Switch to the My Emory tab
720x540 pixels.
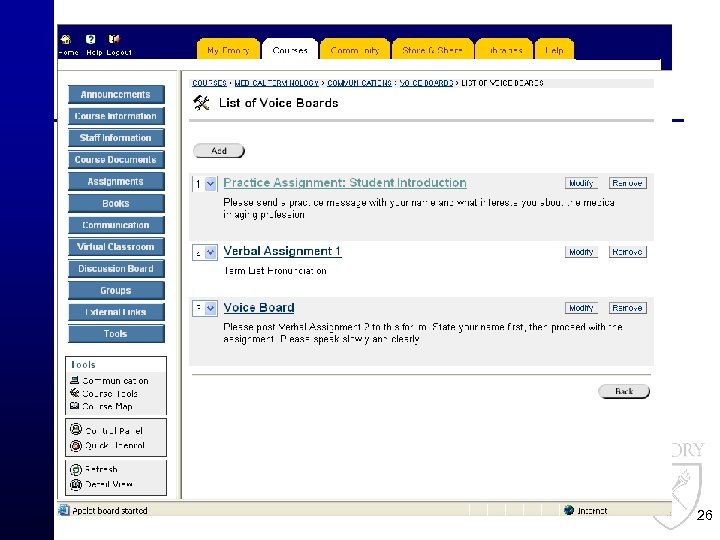[228, 50]
